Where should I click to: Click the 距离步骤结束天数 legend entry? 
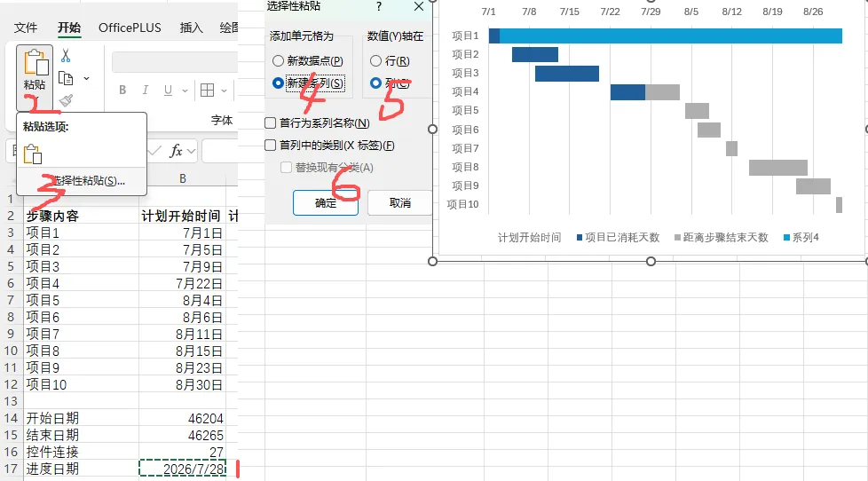722,238
